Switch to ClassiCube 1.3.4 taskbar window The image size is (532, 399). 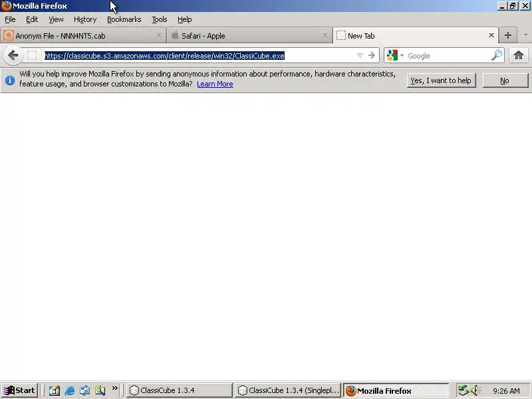(180, 390)
